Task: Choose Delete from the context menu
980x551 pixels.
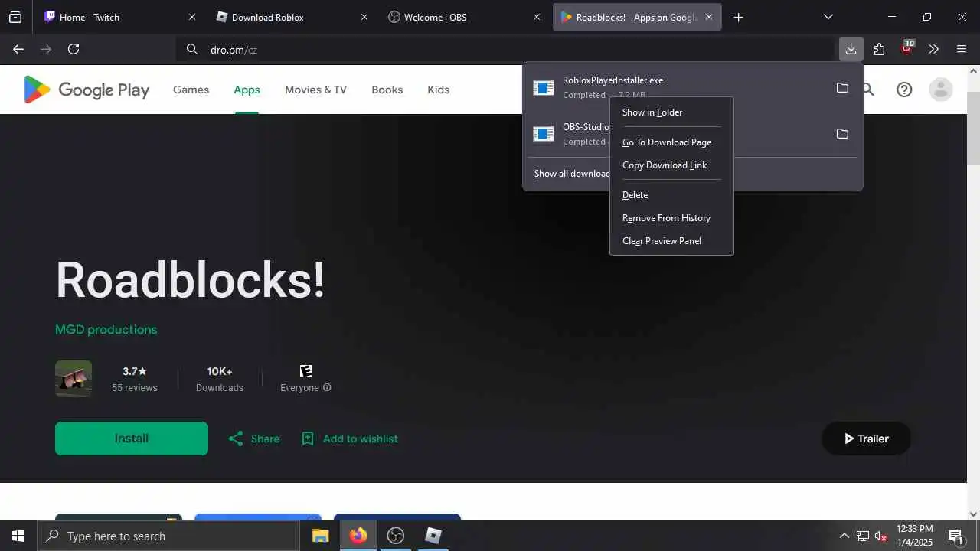Action: click(671, 195)
